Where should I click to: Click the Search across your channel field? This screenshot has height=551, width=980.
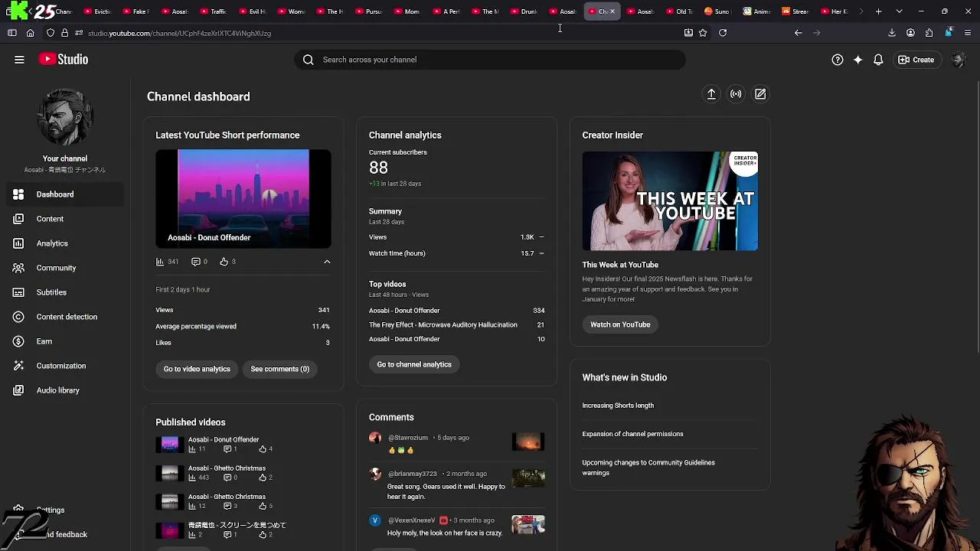pyautogui.click(x=490, y=60)
